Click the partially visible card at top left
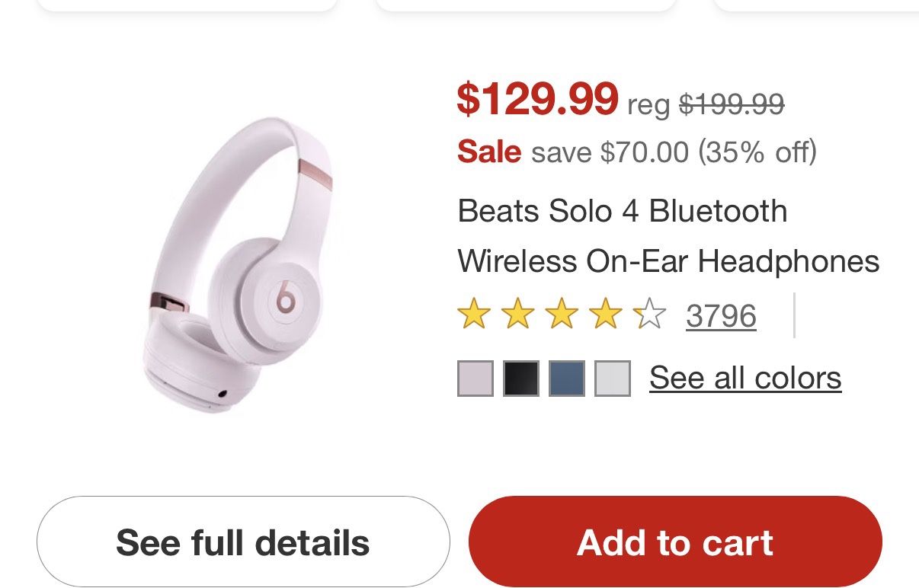This screenshot has width=919, height=588. [x=187, y=6]
